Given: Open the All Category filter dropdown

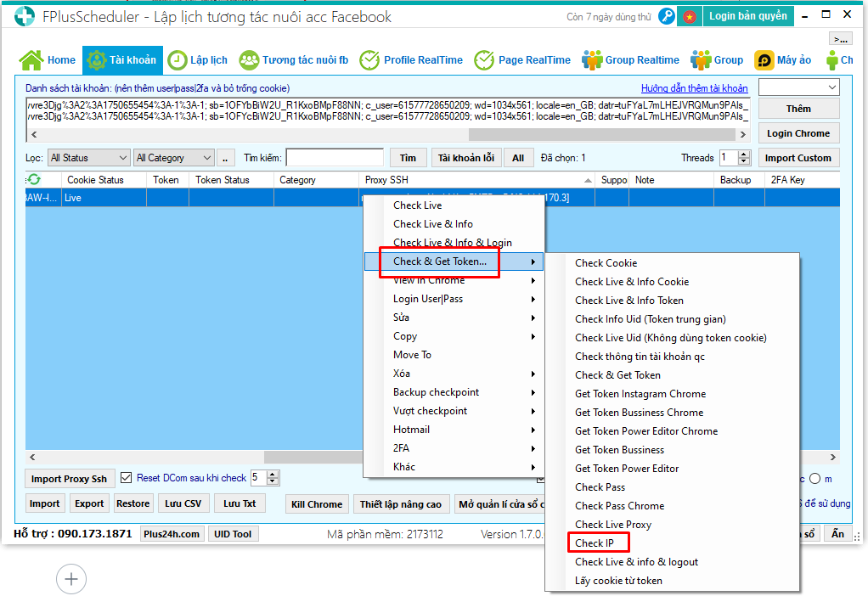Looking at the screenshot, I should pyautogui.click(x=174, y=158).
